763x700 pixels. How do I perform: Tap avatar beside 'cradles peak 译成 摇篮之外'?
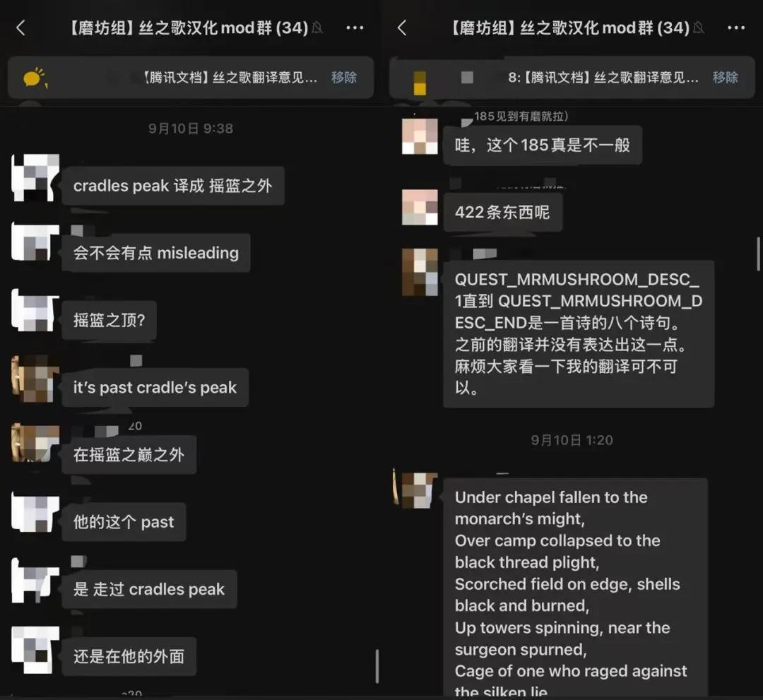click(x=35, y=178)
